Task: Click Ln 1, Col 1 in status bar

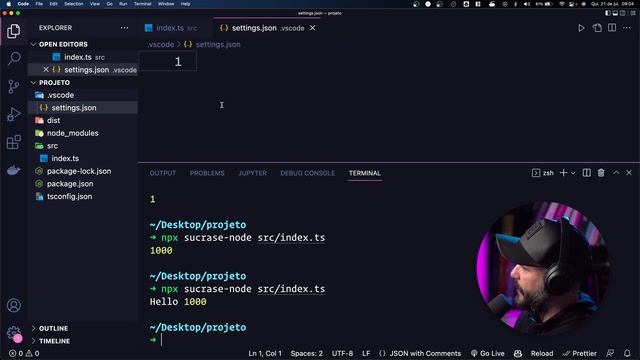Action: pyautogui.click(x=265, y=353)
